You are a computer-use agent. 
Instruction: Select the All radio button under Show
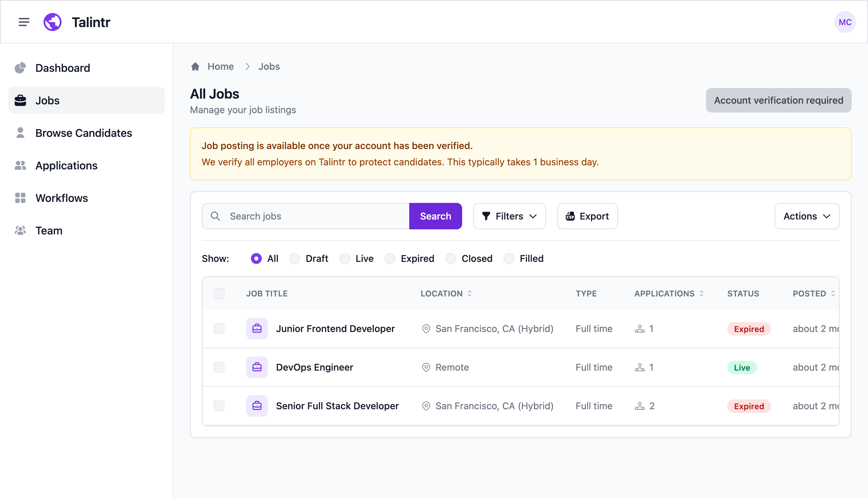(x=256, y=258)
